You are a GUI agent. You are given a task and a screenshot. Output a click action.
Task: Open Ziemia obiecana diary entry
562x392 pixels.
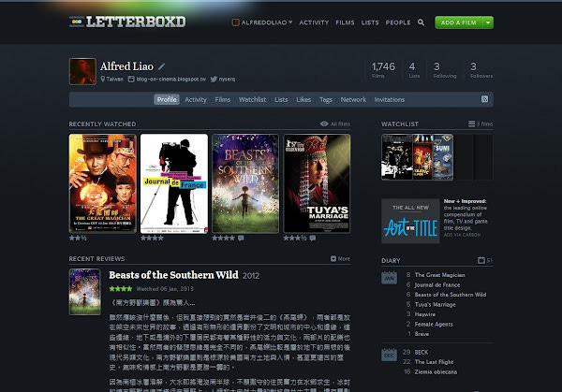[x=436, y=372]
